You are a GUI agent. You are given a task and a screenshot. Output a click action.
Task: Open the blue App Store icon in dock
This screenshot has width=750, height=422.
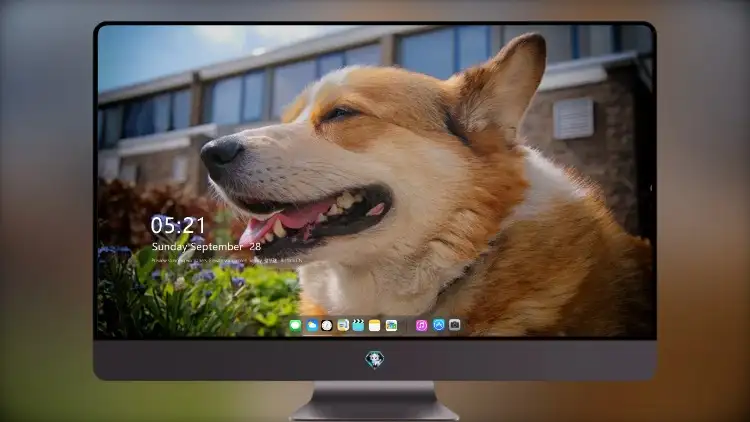point(439,325)
